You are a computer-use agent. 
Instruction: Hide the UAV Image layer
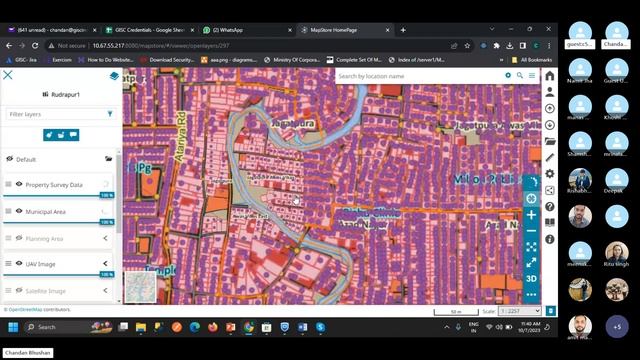19,263
